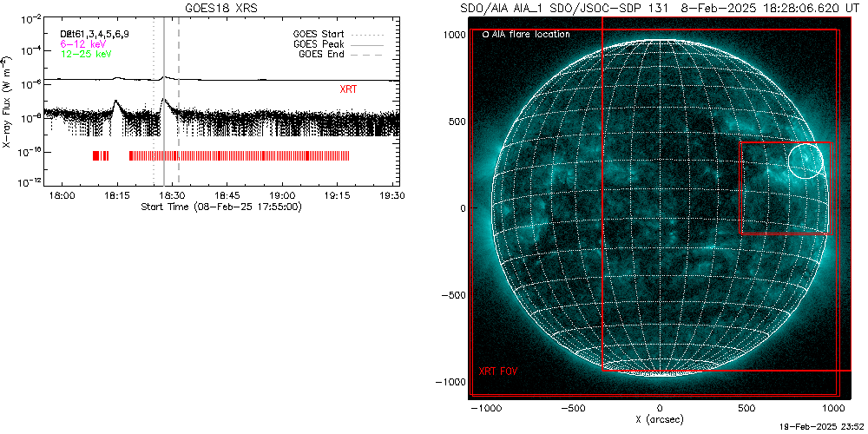Click the GOES End legend entry
This screenshot has width=868, height=434.
click(x=341, y=54)
